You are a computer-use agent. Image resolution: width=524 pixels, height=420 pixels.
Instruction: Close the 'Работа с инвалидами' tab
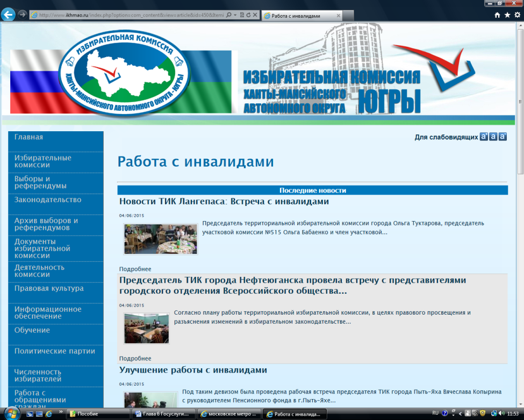[x=338, y=16]
